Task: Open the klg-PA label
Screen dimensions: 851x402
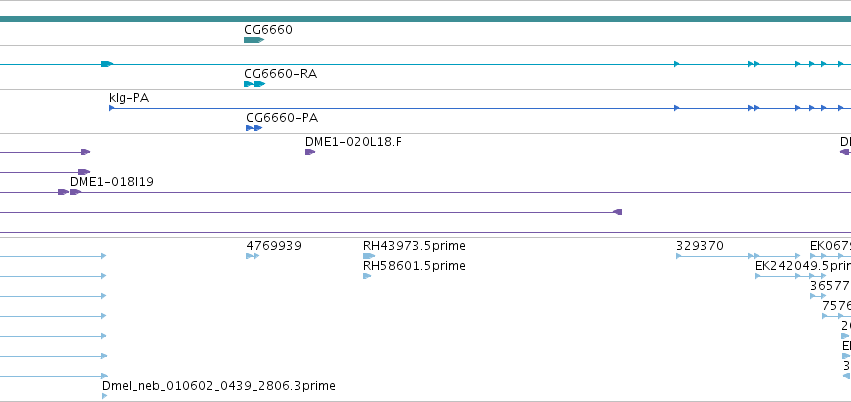Action: 129,98
